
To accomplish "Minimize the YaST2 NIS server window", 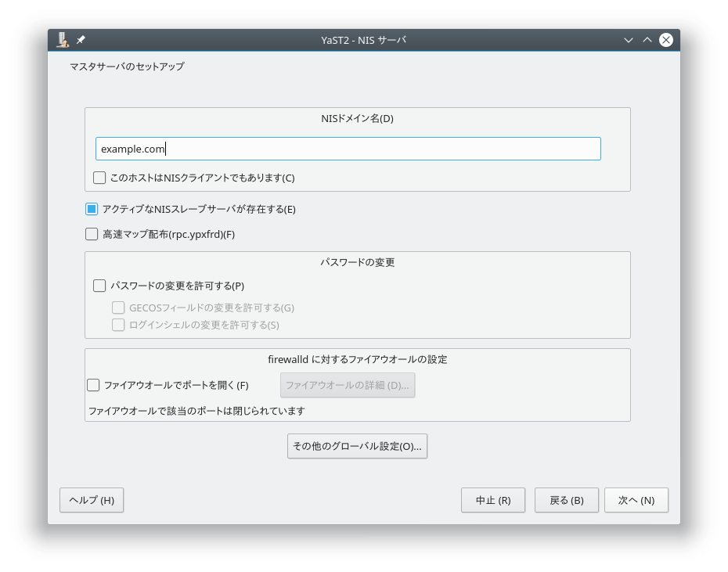I will pos(628,40).
